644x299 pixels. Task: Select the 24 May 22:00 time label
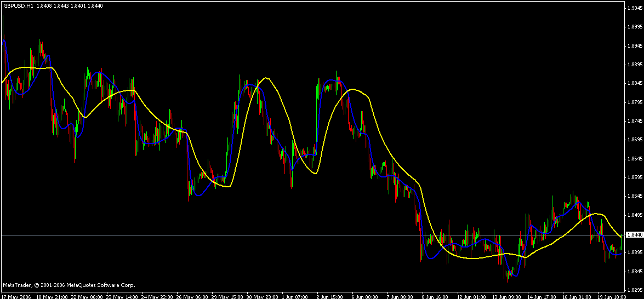pyautogui.click(x=157, y=296)
